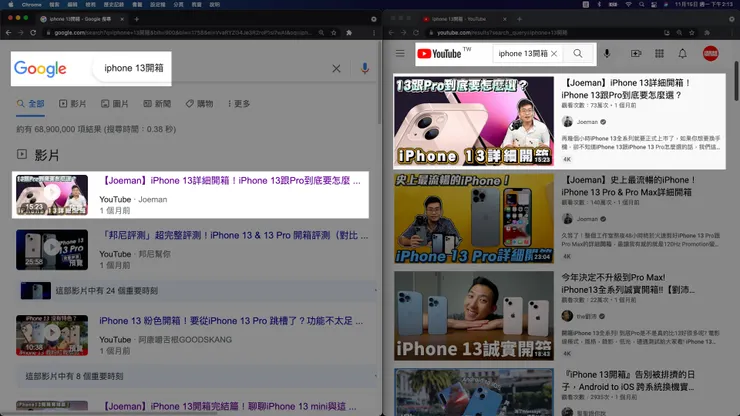Image resolution: width=740 pixels, height=416 pixels.
Task: Go back in the Google window
Action: coord(8,33)
